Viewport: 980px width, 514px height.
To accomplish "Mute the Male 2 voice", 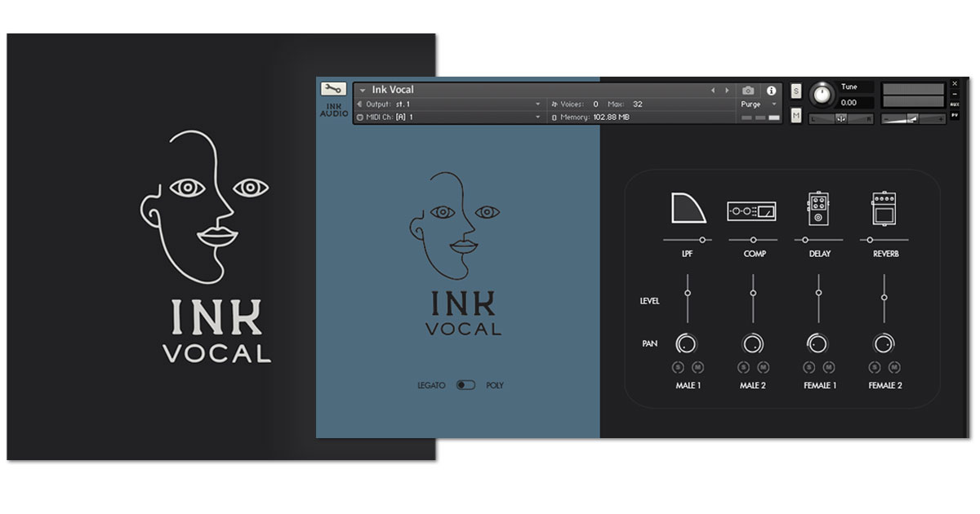I will pos(764,367).
